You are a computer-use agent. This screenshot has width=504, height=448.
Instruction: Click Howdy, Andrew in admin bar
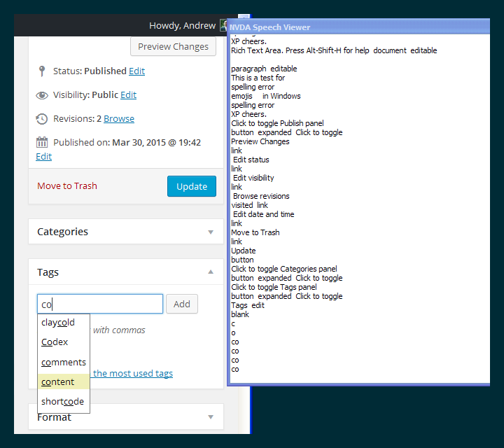pos(182,25)
